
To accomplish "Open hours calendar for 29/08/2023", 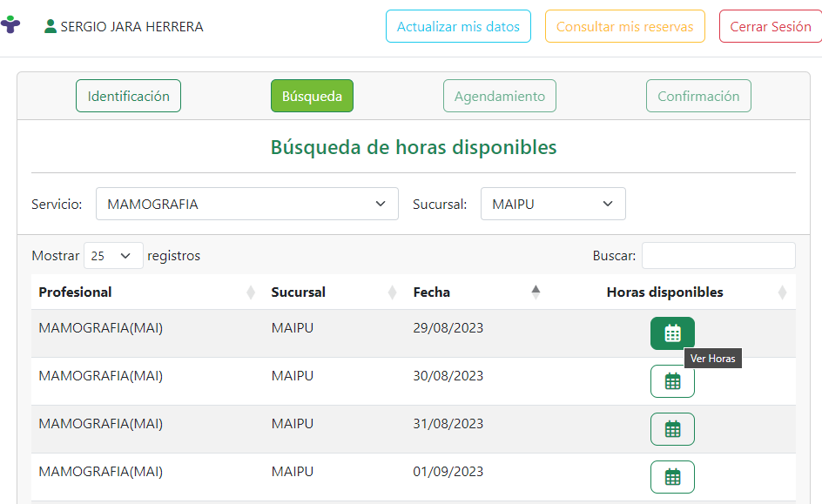I will pyautogui.click(x=672, y=333).
